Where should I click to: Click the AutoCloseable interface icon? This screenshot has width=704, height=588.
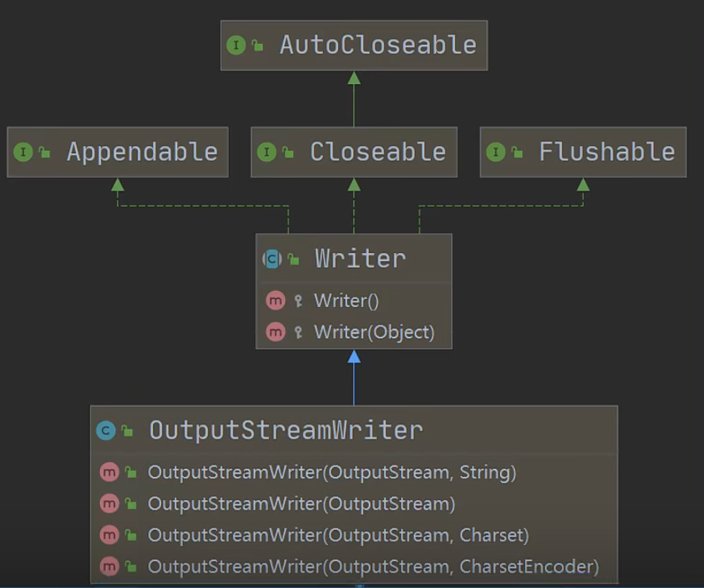tap(236, 46)
